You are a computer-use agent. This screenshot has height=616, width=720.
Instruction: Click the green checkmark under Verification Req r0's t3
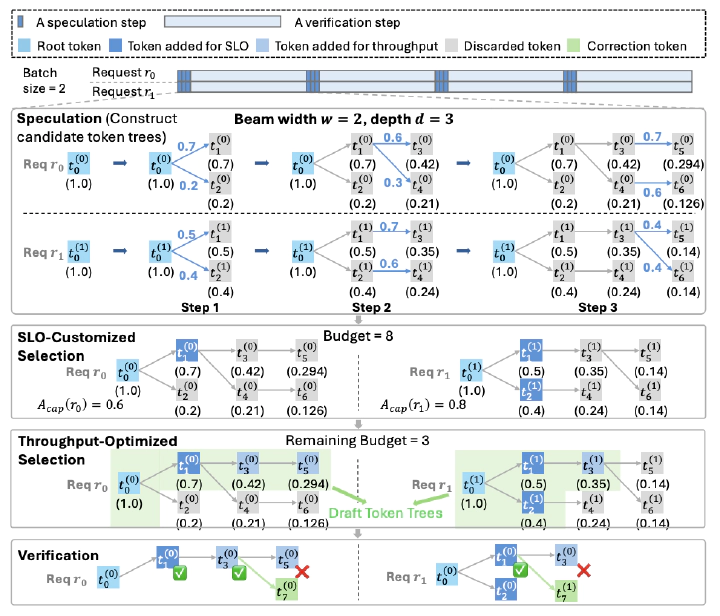(x=239, y=573)
